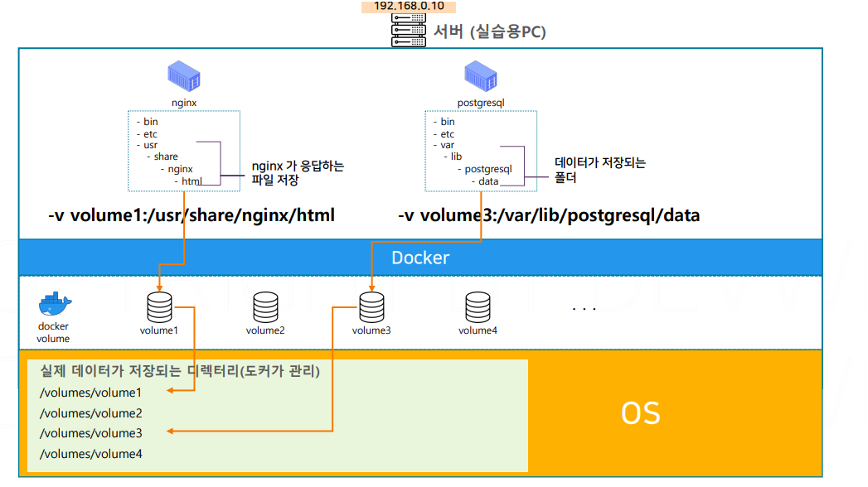868x487 pixels.
Task: Click the 'nginx 가 응답하는 파일 저장' note
Action: coord(298,173)
